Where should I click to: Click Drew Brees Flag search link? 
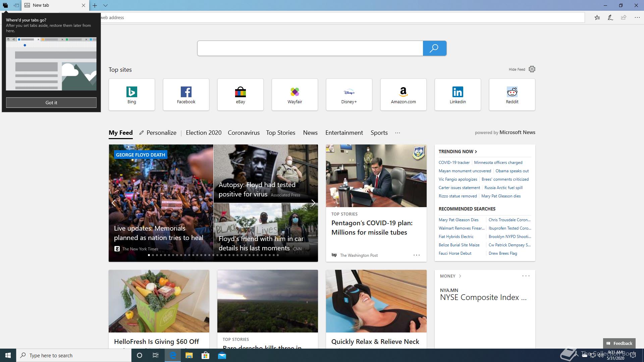tap(503, 253)
